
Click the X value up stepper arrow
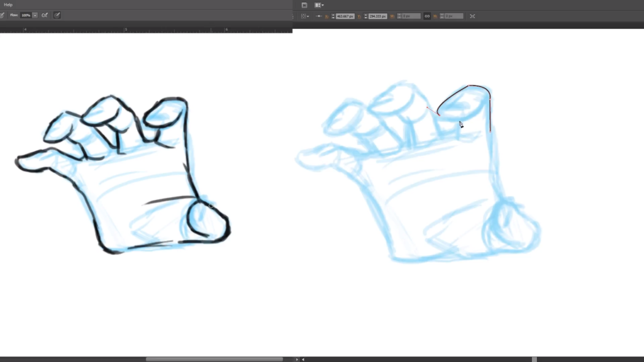[x=333, y=14]
